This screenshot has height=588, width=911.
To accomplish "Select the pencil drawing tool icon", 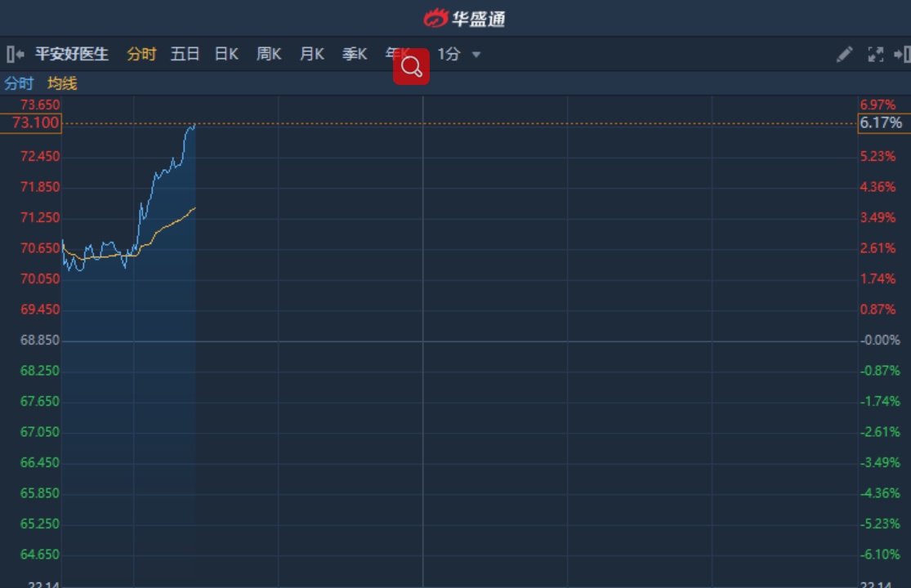I will (844, 55).
